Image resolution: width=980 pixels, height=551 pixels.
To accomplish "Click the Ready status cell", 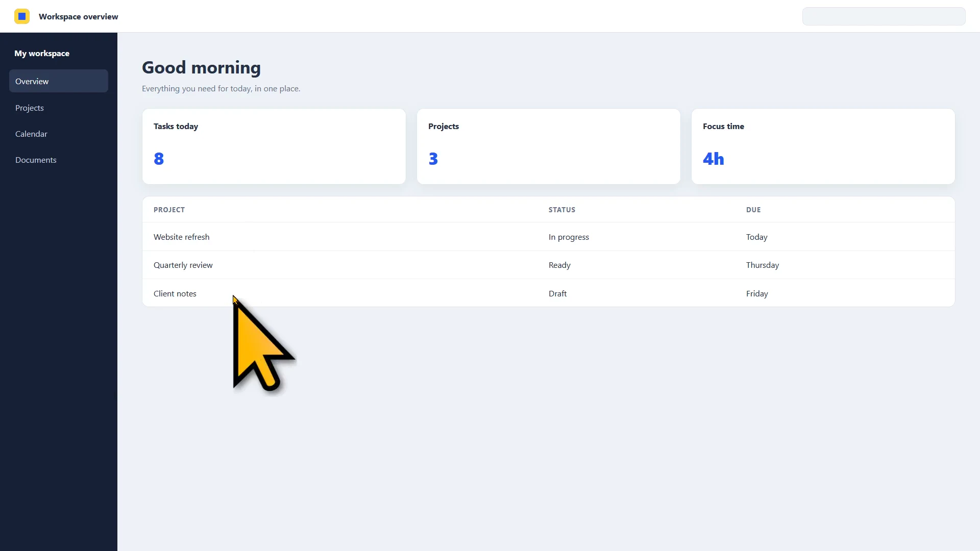I will point(559,265).
